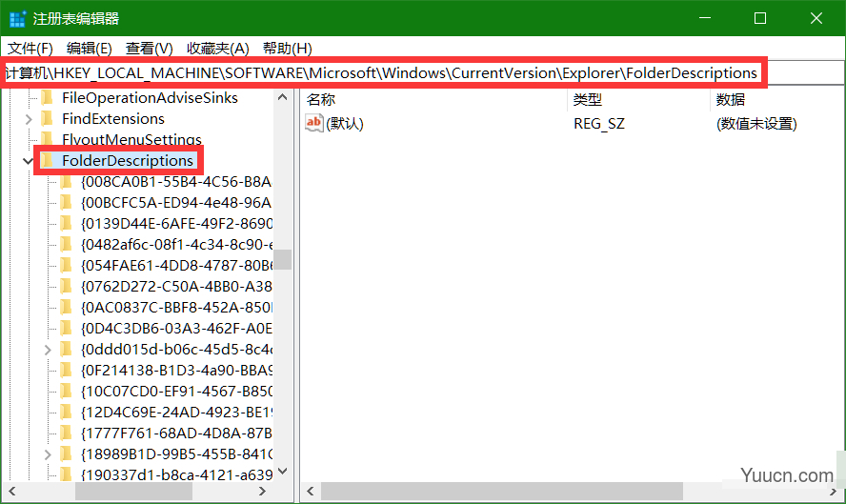Select the {12D4C69E-24AD-4923 subkey
The width and height of the screenshot is (846, 504).
[x=176, y=413]
